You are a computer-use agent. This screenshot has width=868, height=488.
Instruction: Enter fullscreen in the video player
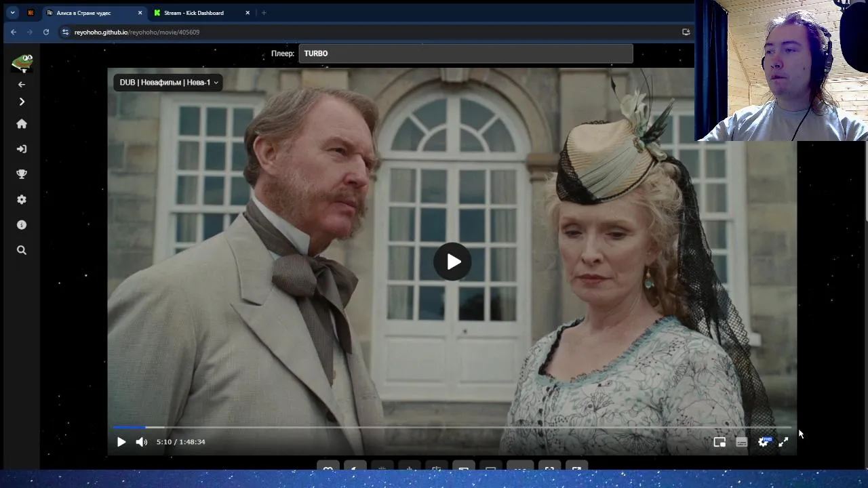783,442
